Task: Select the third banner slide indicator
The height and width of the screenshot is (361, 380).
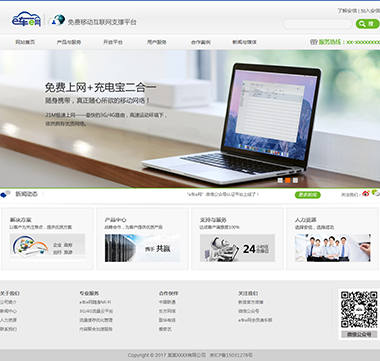Action: coord(295,180)
